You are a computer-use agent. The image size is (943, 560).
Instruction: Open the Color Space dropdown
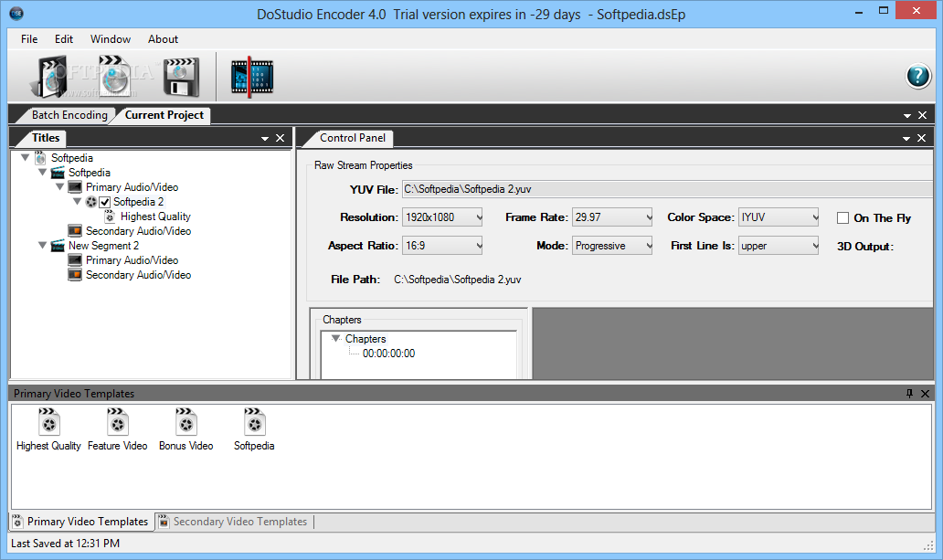pyautogui.click(x=779, y=217)
